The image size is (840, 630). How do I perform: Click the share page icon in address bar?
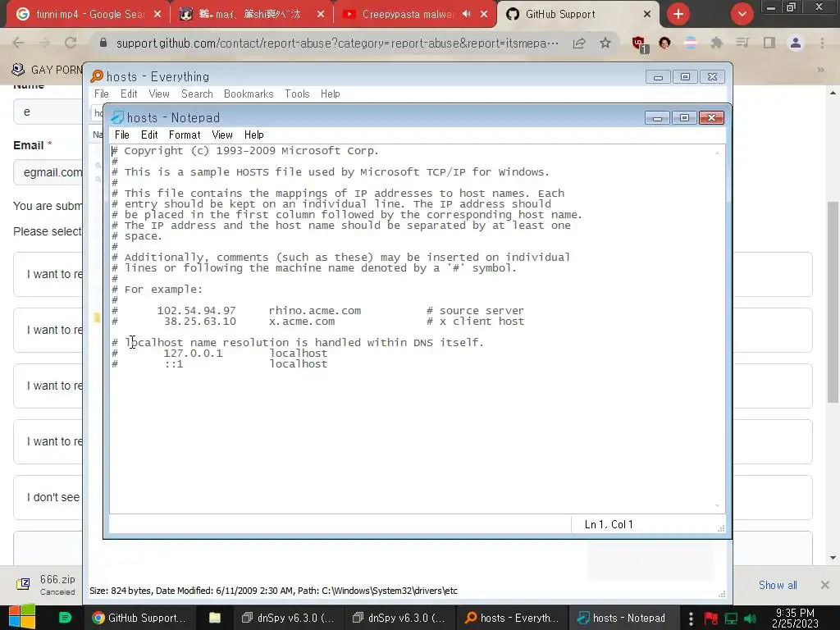579,43
